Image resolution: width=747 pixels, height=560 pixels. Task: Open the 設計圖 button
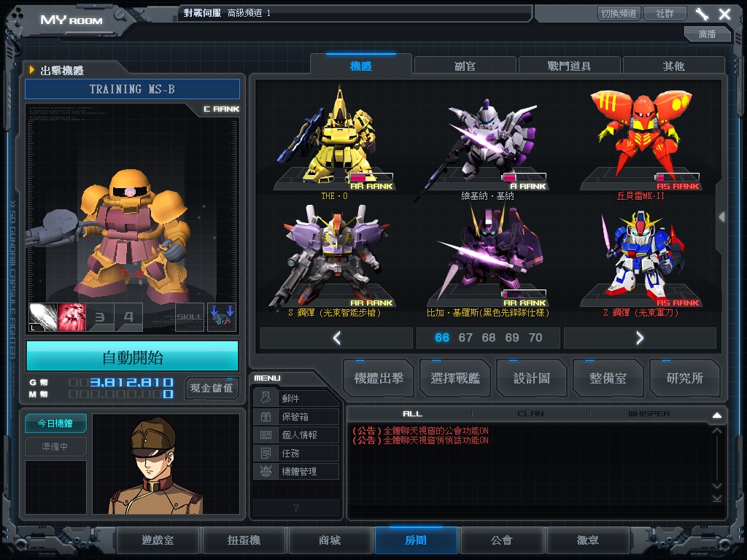pos(532,378)
